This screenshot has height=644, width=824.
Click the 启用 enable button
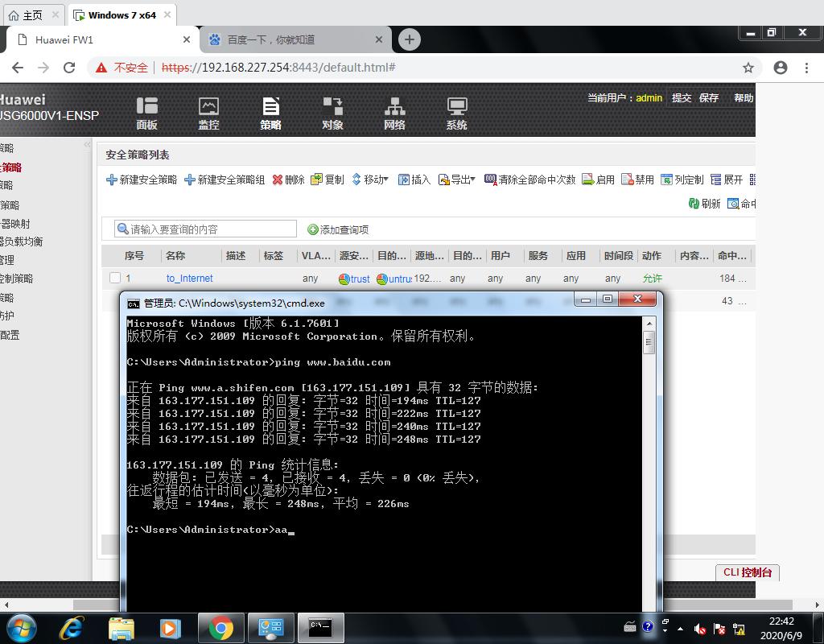(x=598, y=180)
